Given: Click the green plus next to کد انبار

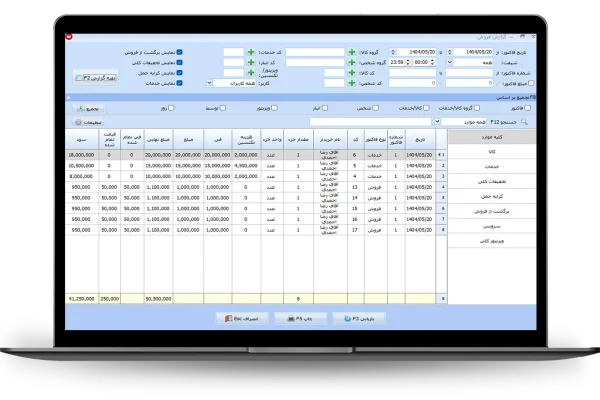Looking at the screenshot, I should [251, 62].
